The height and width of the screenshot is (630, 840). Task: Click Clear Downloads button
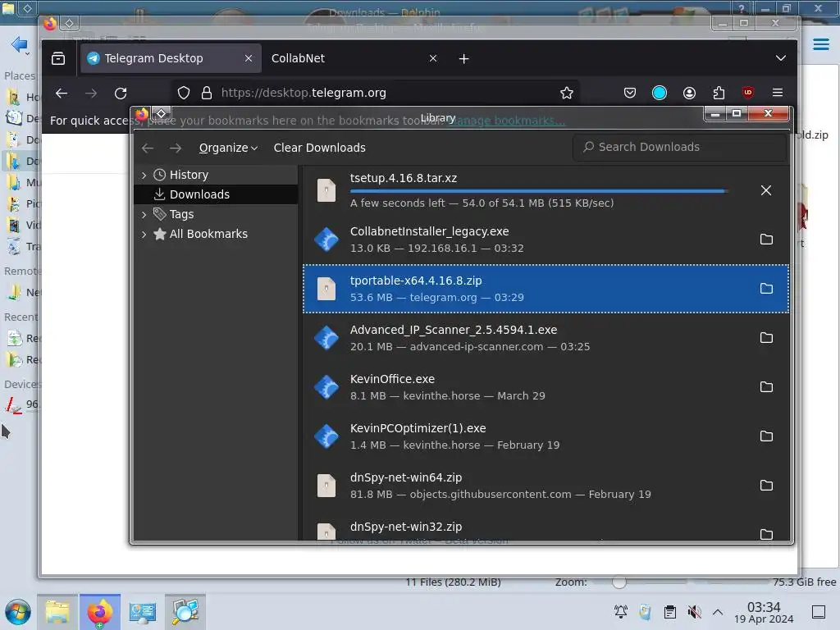click(x=319, y=148)
